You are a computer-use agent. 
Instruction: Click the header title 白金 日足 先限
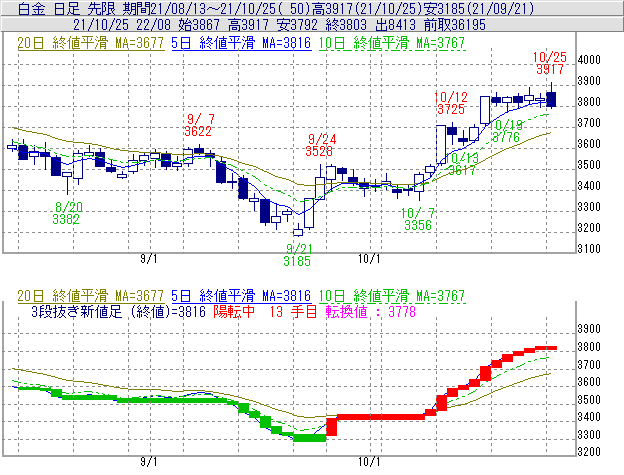click(x=66, y=9)
